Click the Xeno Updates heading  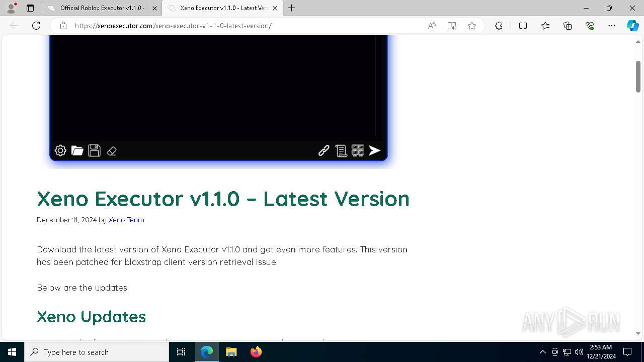pos(91,317)
